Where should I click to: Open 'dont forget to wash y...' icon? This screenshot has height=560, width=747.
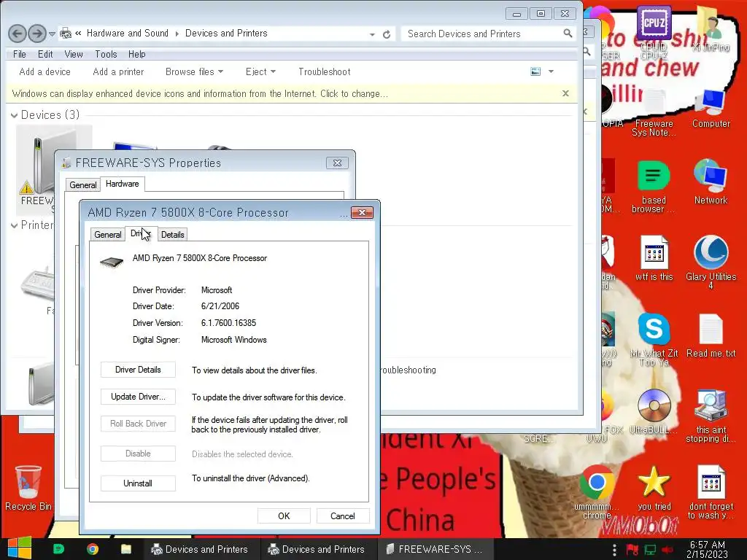711,491
